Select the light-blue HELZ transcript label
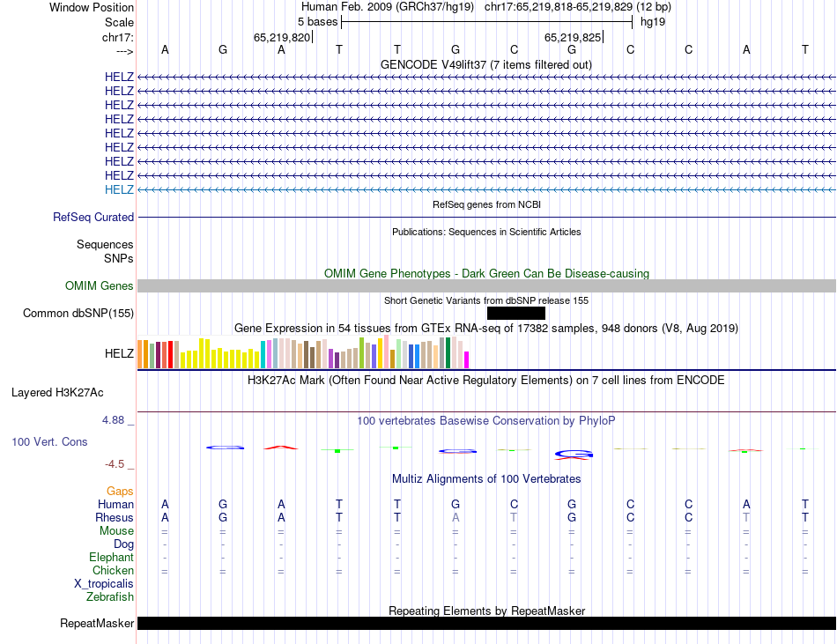 coord(119,190)
